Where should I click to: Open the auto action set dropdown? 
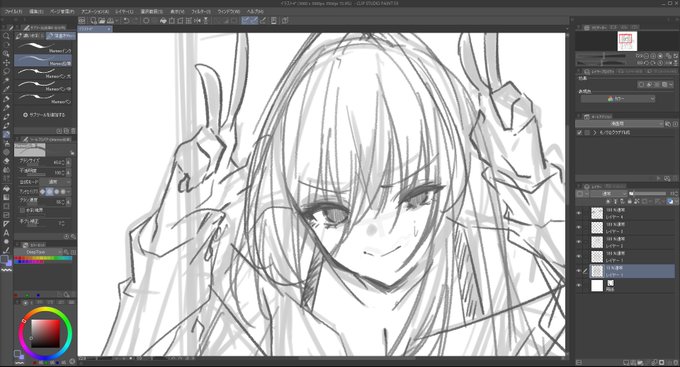coord(619,124)
